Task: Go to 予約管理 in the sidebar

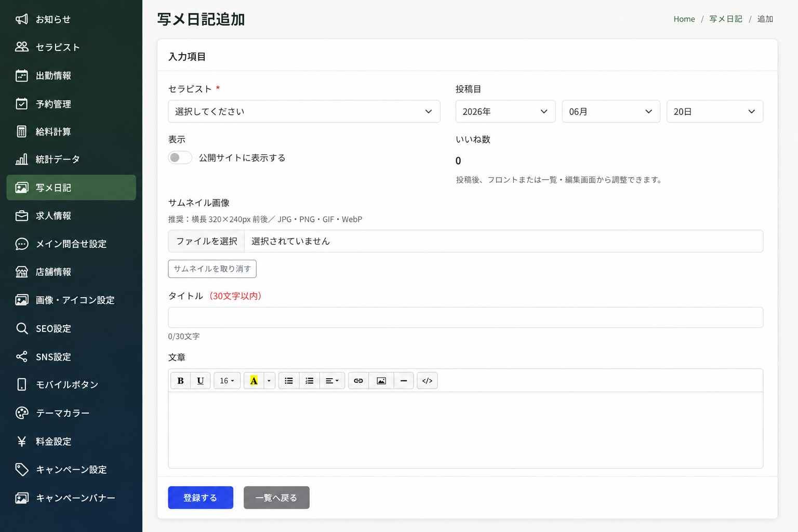Action: tap(71, 104)
